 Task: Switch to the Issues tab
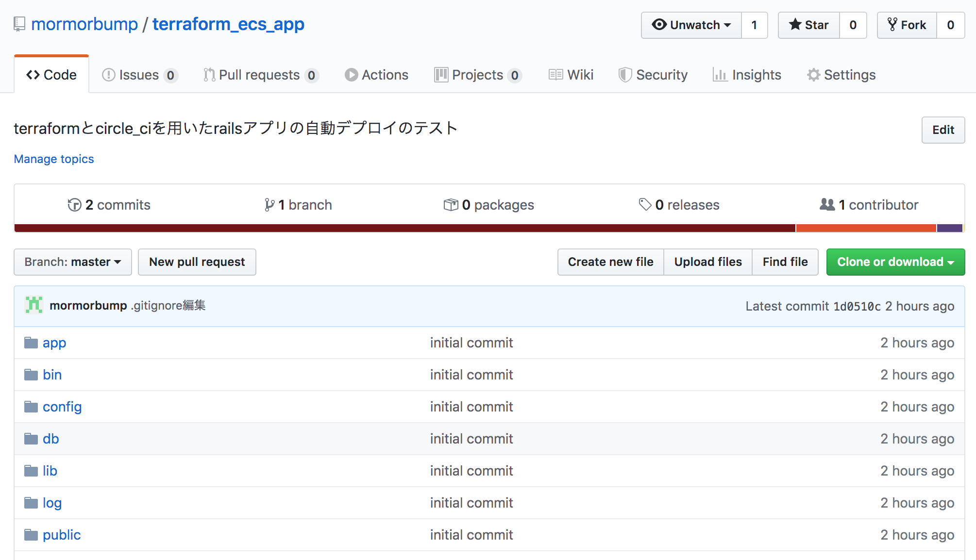pos(139,75)
